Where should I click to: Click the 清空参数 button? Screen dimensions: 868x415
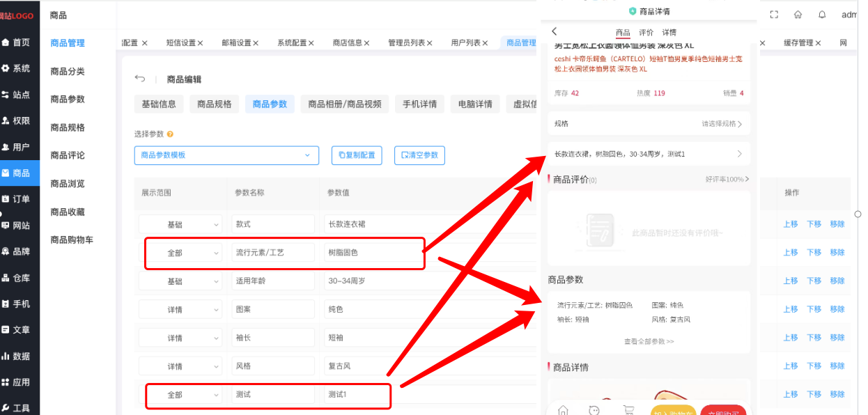(x=419, y=155)
